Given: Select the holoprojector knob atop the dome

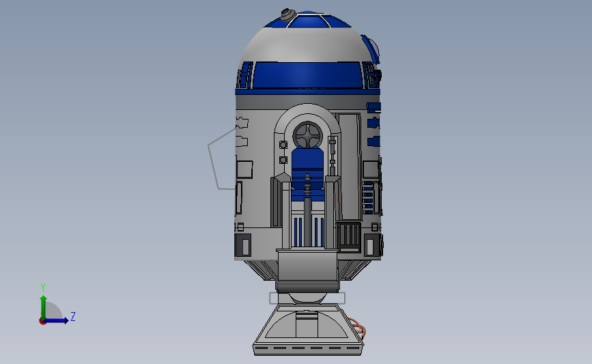Looking at the screenshot, I should point(288,15).
